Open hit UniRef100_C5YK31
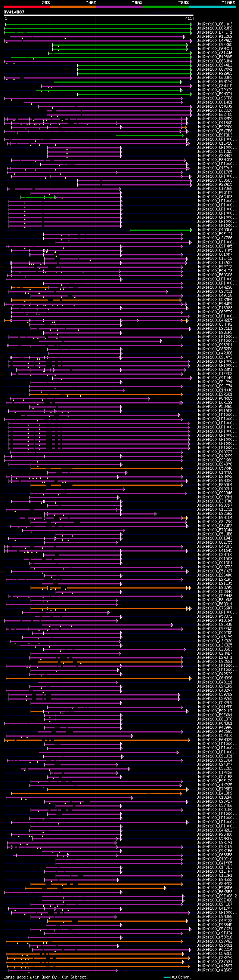 [x=214, y=929]
